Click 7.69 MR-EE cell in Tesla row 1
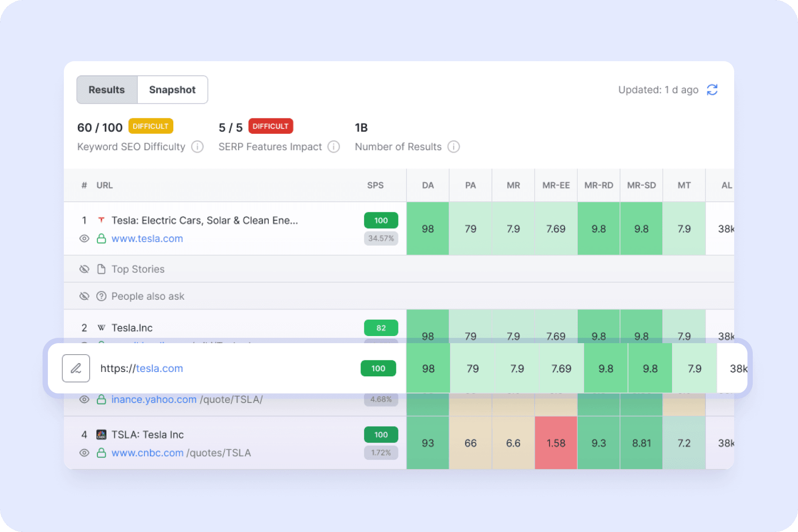This screenshot has width=798, height=532. tap(556, 229)
